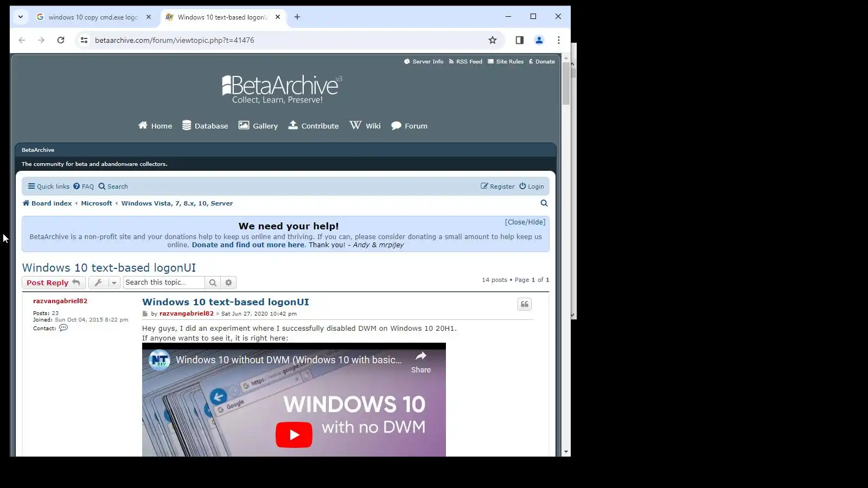Open the Wiki section
Screen dimensions: 868x488
coord(365,126)
